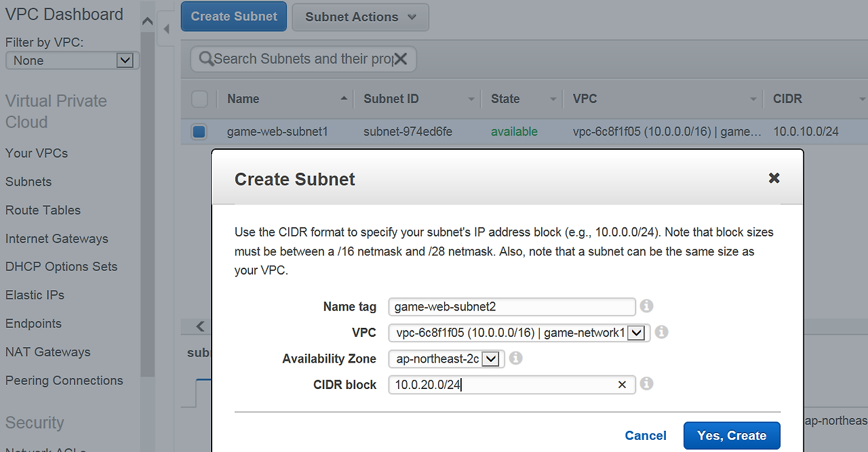Click the search magnifier icon

click(x=206, y=59)
